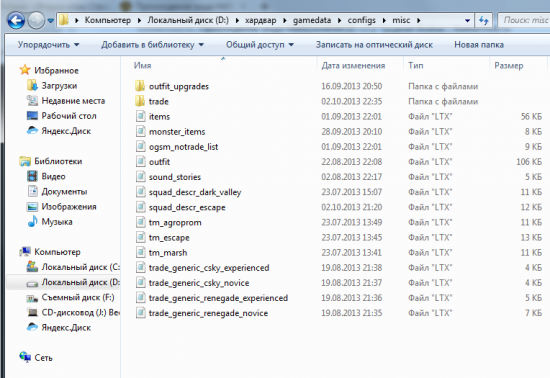Click the 'Рабочий стол' icon in sidebar

click(32, 116)
